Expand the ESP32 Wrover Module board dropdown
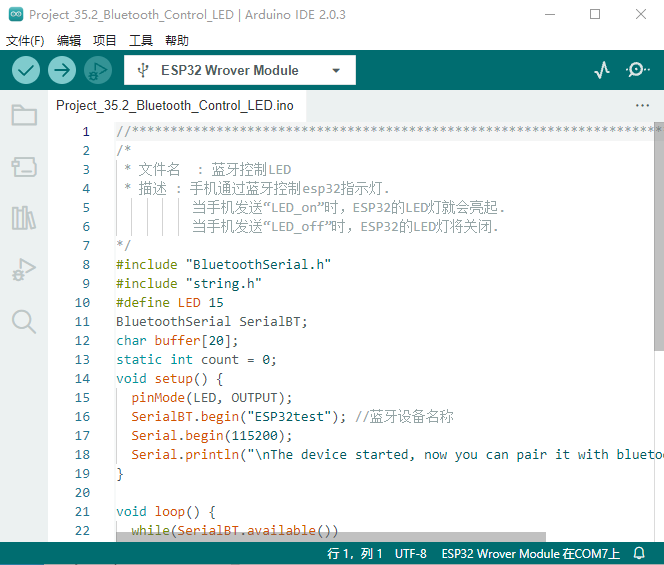 point(238,70)
